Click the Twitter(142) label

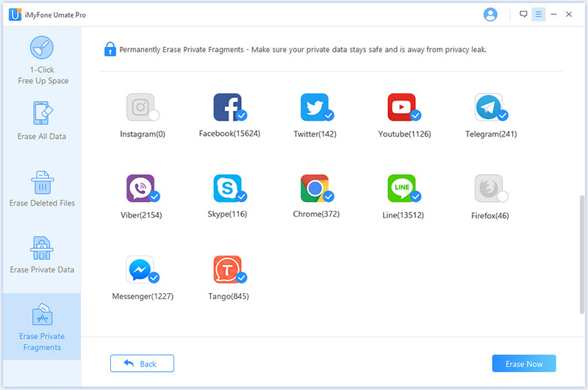(x=315, y=134)
